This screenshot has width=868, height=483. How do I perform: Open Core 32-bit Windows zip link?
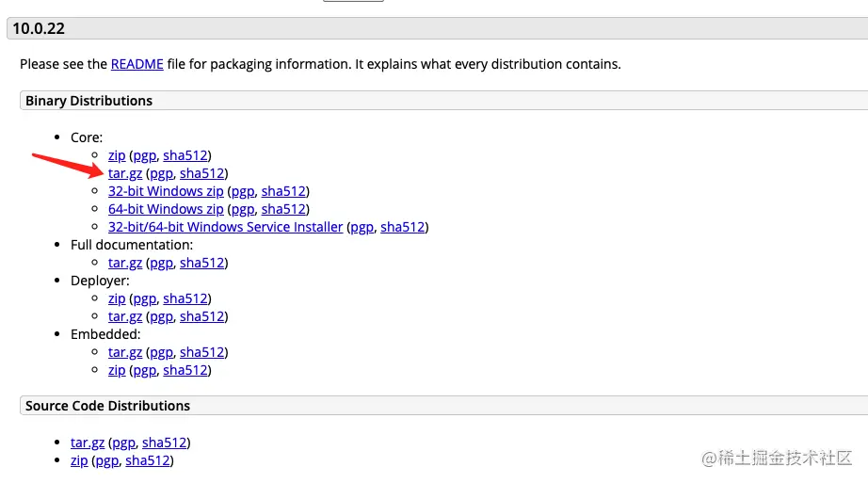pyautogui.click(x=166, y=191)
